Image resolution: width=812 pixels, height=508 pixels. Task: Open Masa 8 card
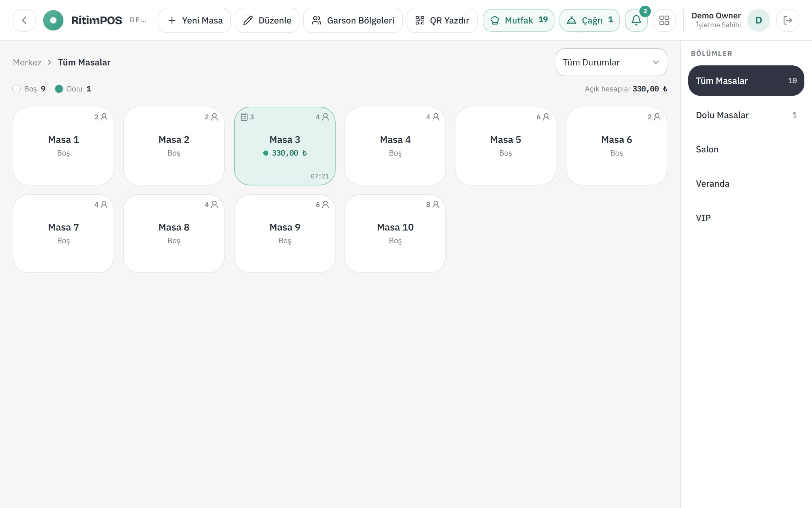click(x=174, y=233)
